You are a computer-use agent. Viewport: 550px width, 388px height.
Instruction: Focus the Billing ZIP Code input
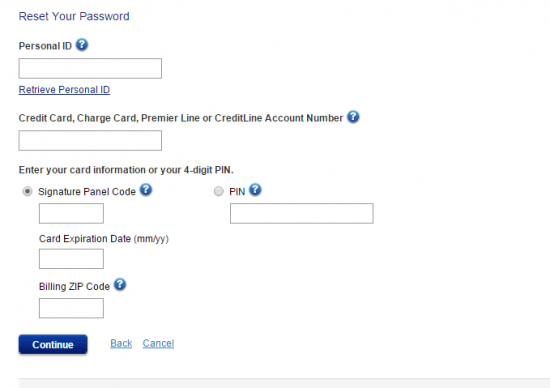pos(71,308)
